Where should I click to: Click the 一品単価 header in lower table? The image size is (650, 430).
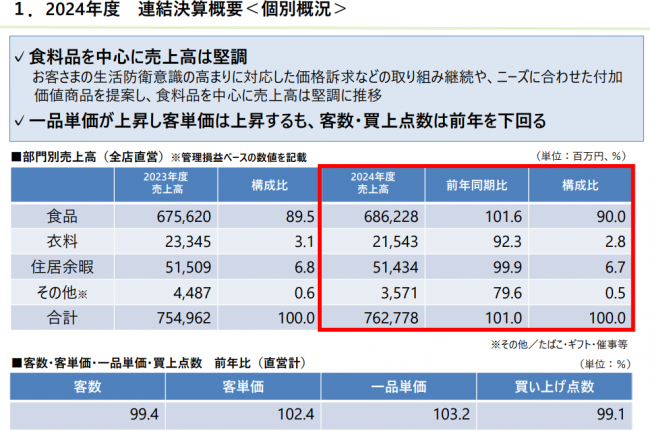tap(400, 387)
